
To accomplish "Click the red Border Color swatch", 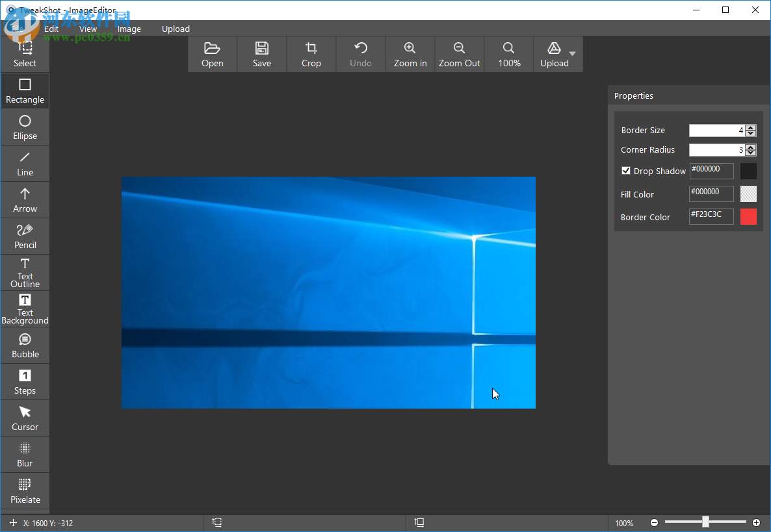I will tap(748, 216).
